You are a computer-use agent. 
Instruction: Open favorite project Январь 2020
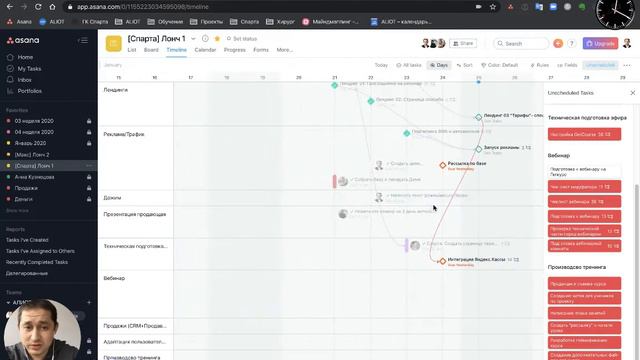pyautogui.click(x=30, y=143)
